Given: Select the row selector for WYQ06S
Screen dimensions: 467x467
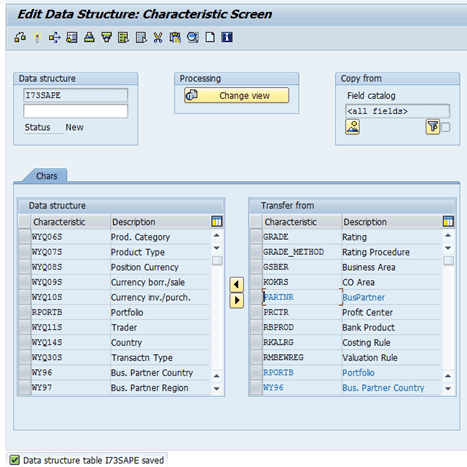Looking at the screenshot, I should pos(24,237).
